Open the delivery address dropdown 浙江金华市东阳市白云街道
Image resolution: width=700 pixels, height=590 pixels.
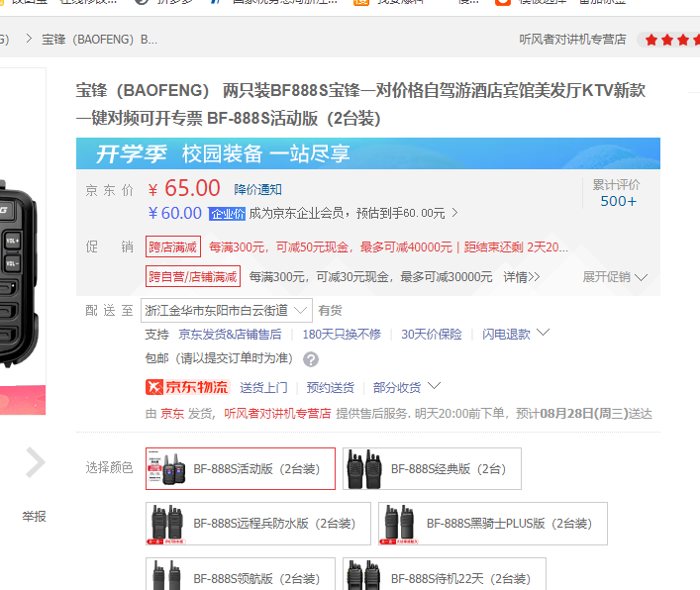tap(227, 310)
